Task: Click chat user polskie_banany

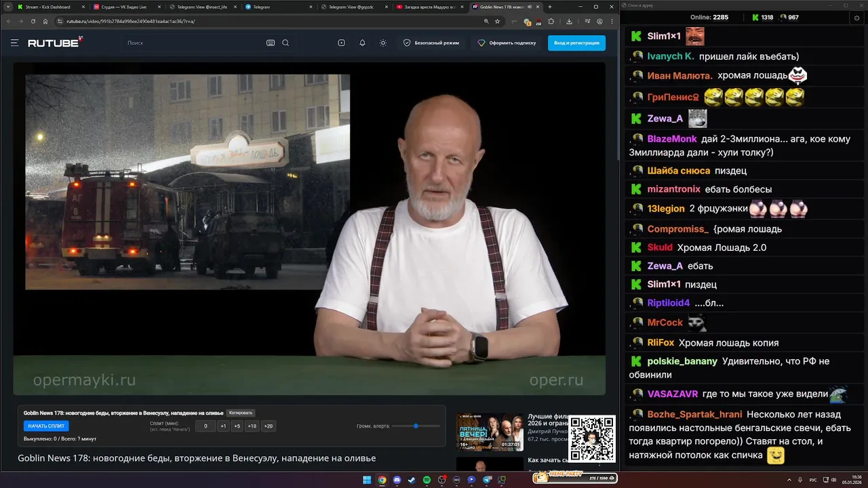Action: point(682,361)
